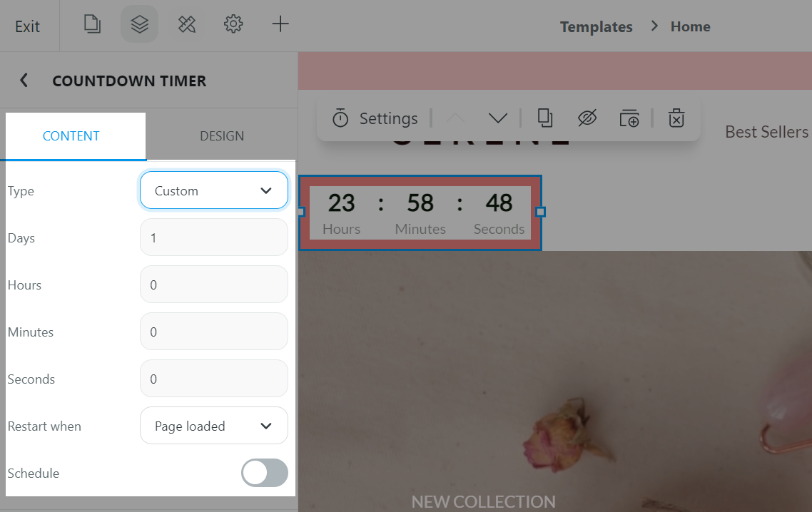Click the Days input field
The height and width of the screenshot is (512, 812).
(x=214, y=237)
